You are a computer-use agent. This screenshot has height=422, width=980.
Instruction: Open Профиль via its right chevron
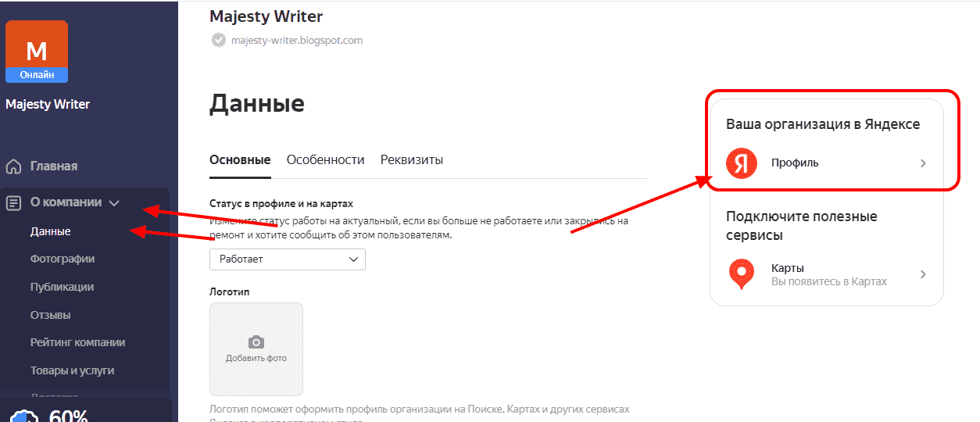point(923,163)
